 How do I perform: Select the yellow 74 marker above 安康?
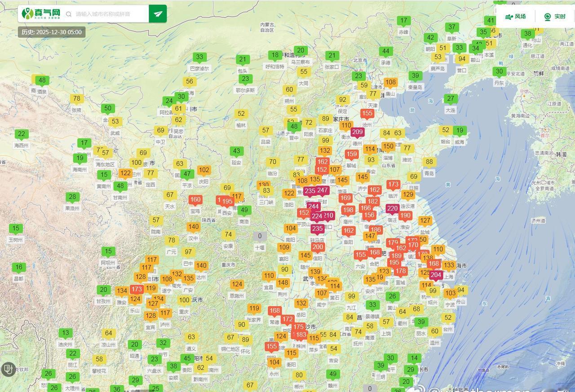228,235
